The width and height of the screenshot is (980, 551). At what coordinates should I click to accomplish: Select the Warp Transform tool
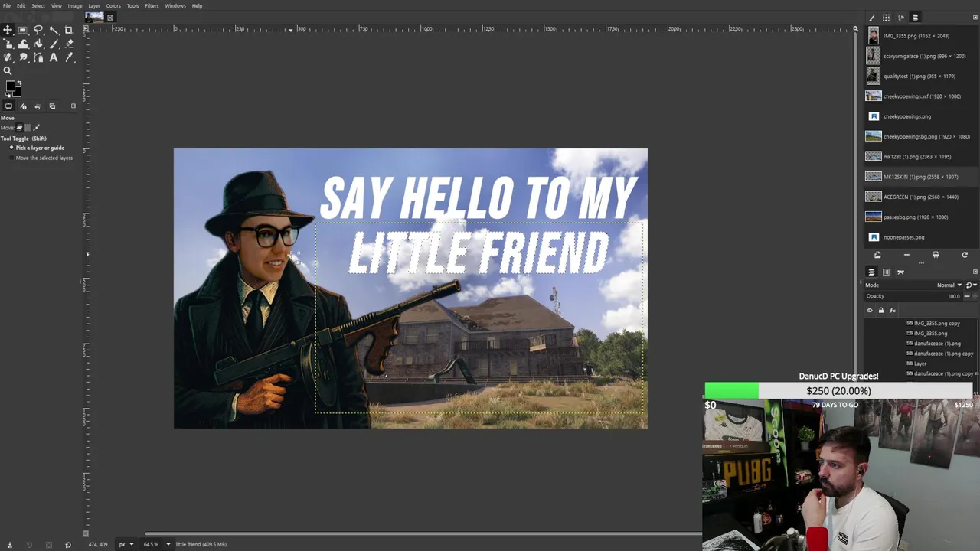(x=23, y=44)
